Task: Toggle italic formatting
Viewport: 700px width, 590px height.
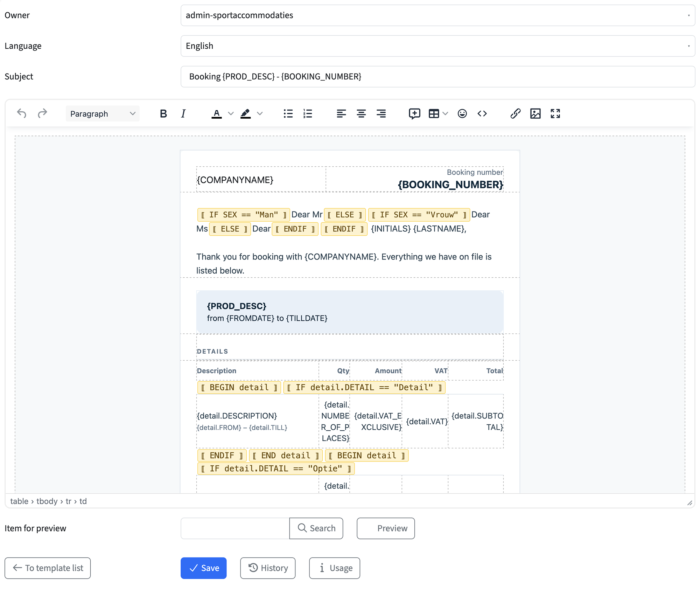Action: (183, 113)
